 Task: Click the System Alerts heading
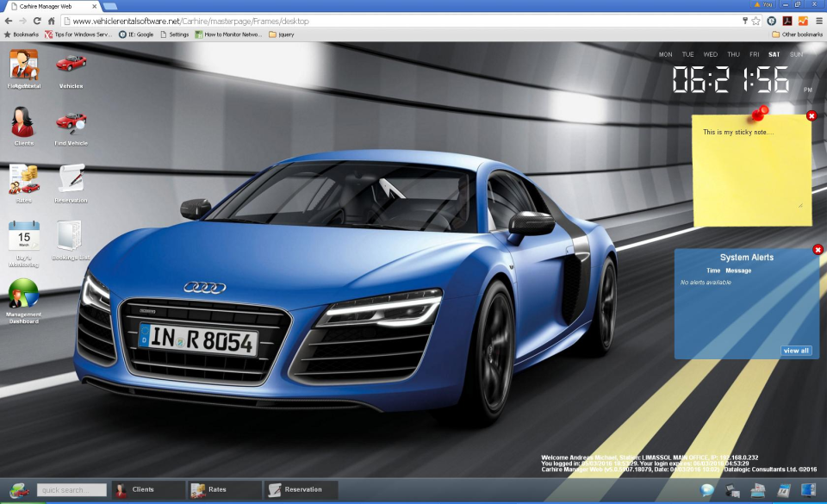click(747, 258)
